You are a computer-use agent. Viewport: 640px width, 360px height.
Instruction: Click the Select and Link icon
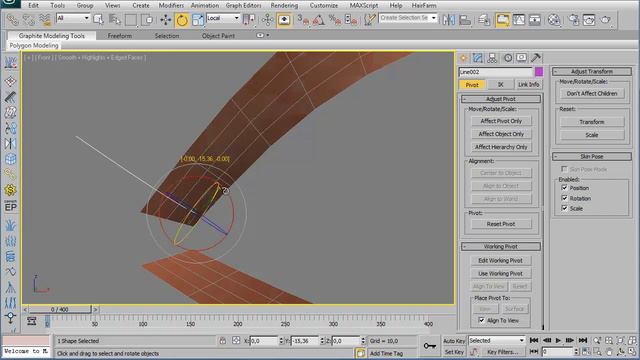point(13,20)
